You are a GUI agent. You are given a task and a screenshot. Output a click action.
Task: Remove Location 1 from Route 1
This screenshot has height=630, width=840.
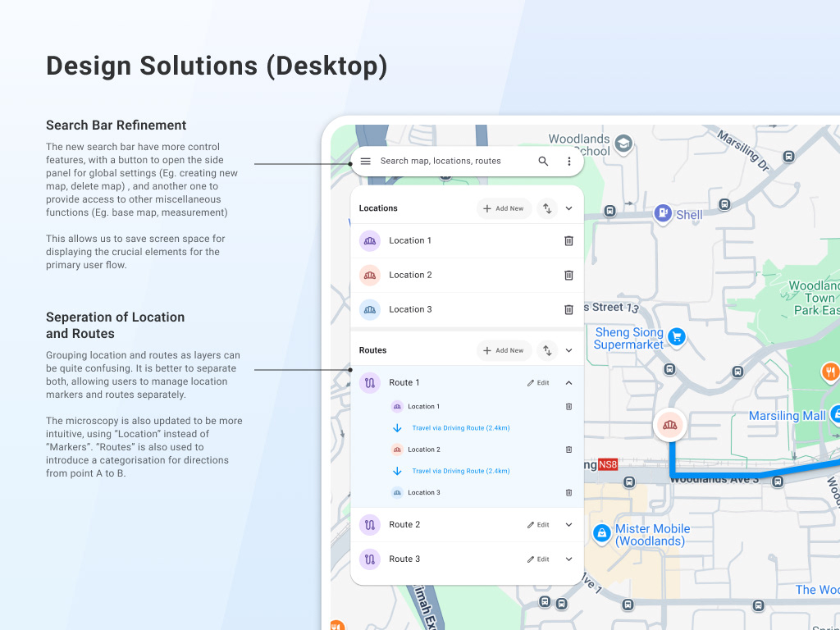pyautogui.click(x=569, y=407)
